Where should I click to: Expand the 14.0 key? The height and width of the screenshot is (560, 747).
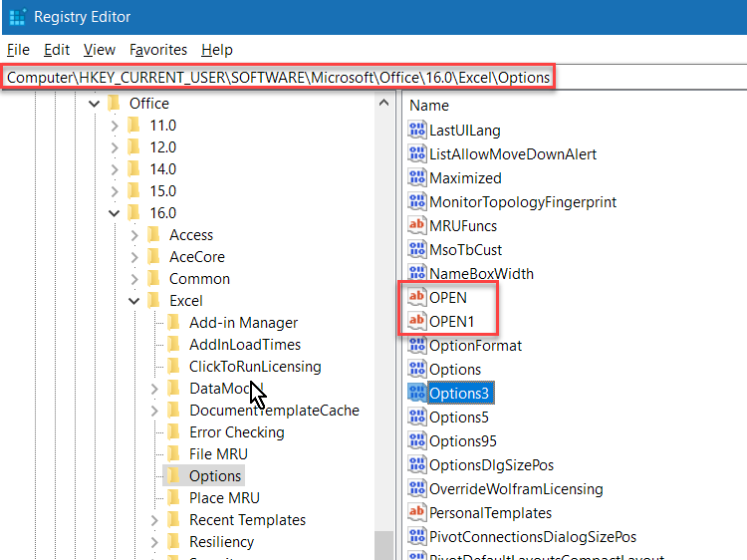tap(115, 169)
